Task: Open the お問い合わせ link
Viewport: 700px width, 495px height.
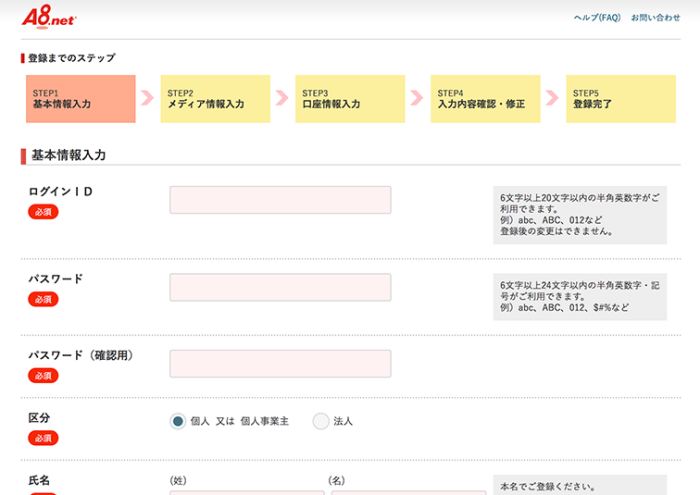Action: pos(655,18)
